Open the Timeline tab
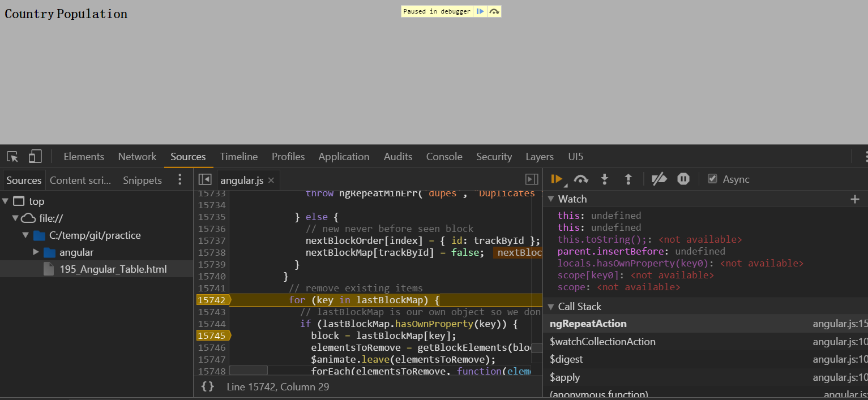Image resolution: width=868 pixels, height=400 pixels. click(x=239, y=157)
